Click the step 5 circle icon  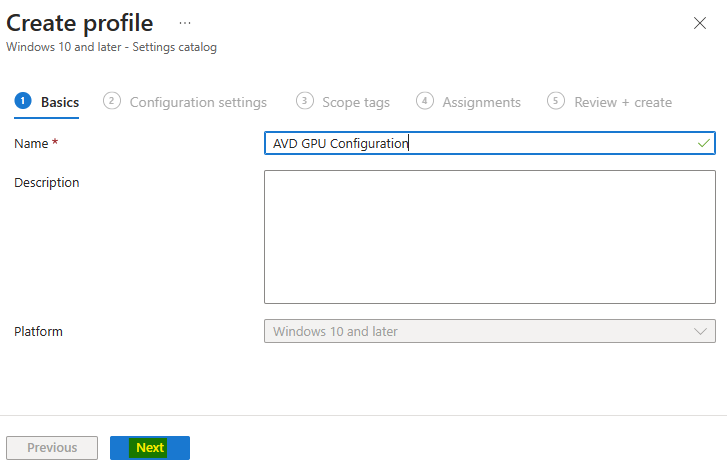pyautogui.click(x=555, y=101)
